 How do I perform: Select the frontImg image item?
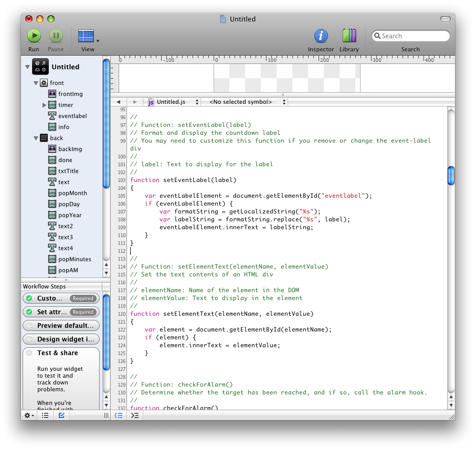[66, 94]
